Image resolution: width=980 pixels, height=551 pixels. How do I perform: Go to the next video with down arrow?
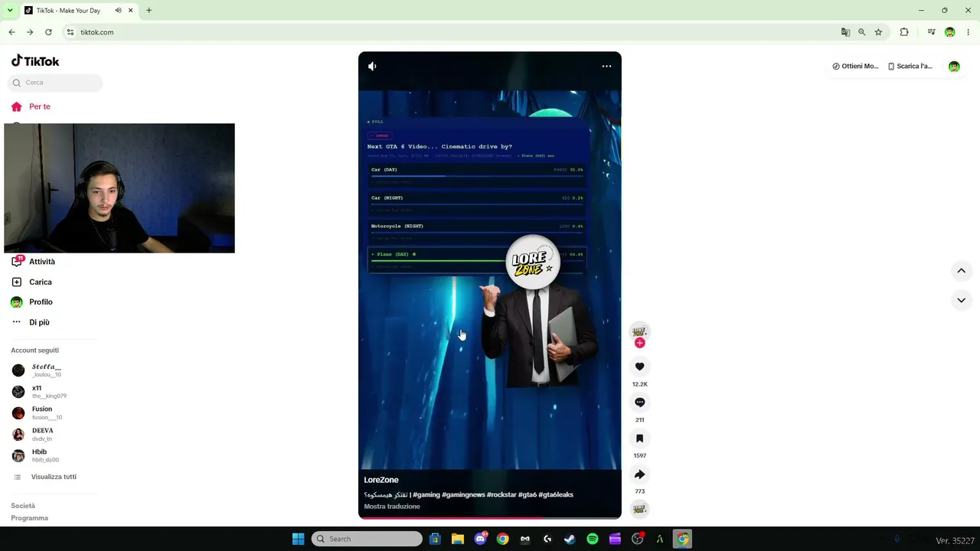click(x=961, y=300)
